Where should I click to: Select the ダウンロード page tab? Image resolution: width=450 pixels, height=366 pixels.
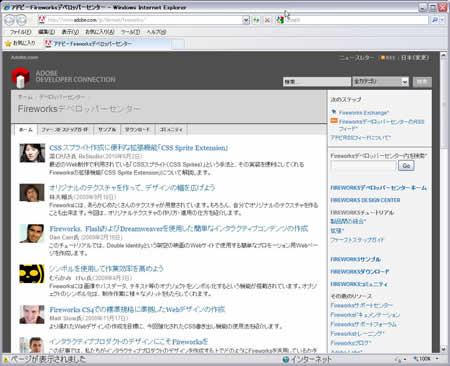click(x=137, y=130)
